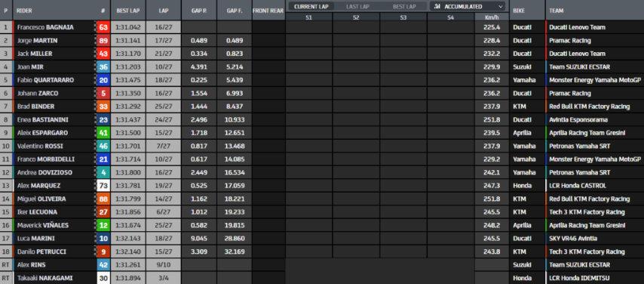This screenshot has width=644, height=284.
Task: Click Rossi's number 46 badge
Action: (x=103, y=146)
